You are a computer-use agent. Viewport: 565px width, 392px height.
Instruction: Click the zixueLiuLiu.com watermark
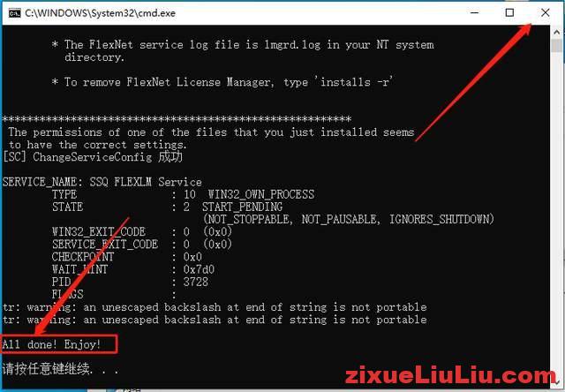[x=450, y=376]
